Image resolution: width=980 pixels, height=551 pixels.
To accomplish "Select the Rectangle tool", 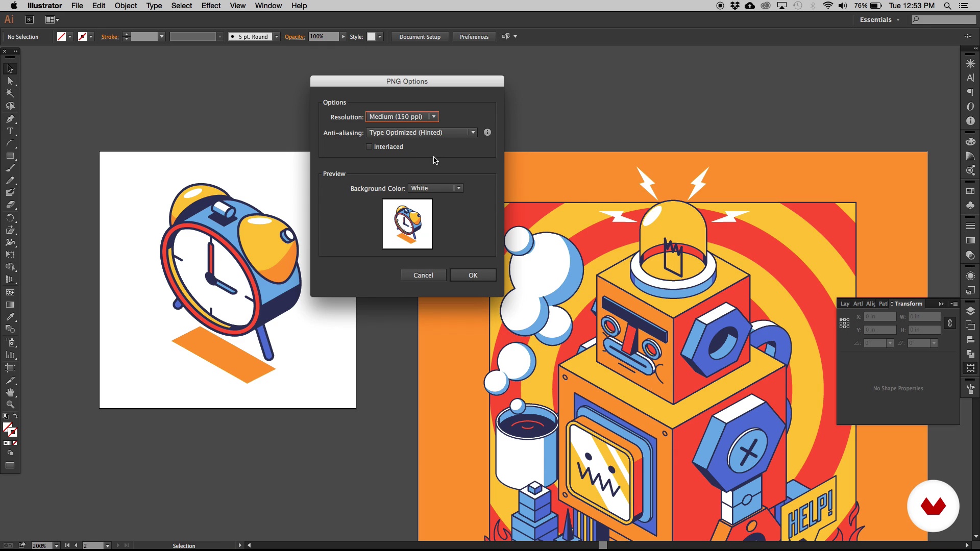I will click(x=10, y=156).
